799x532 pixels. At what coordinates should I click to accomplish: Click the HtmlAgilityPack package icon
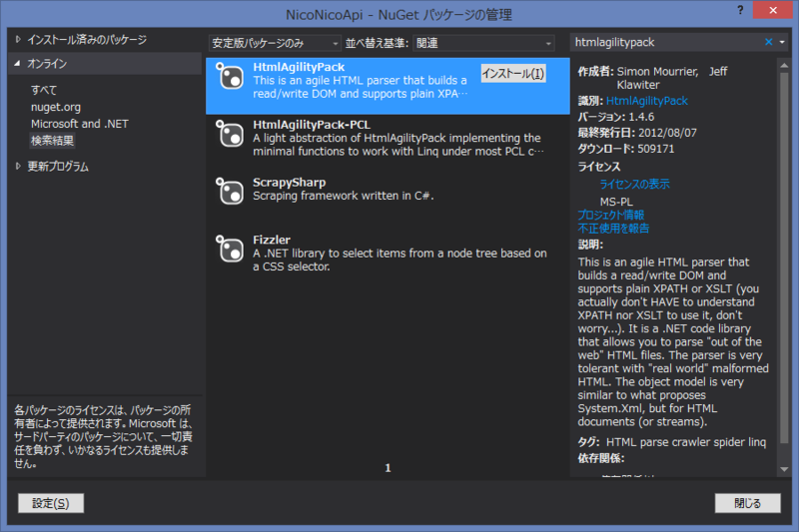pyautogui.click(x=230, y=76)
